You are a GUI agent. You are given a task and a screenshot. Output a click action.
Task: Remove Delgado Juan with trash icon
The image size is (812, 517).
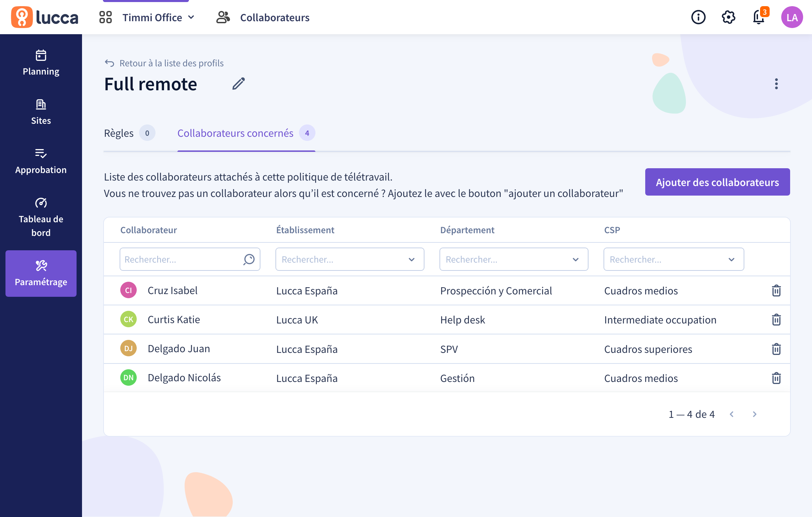click(x=776, y=349)
